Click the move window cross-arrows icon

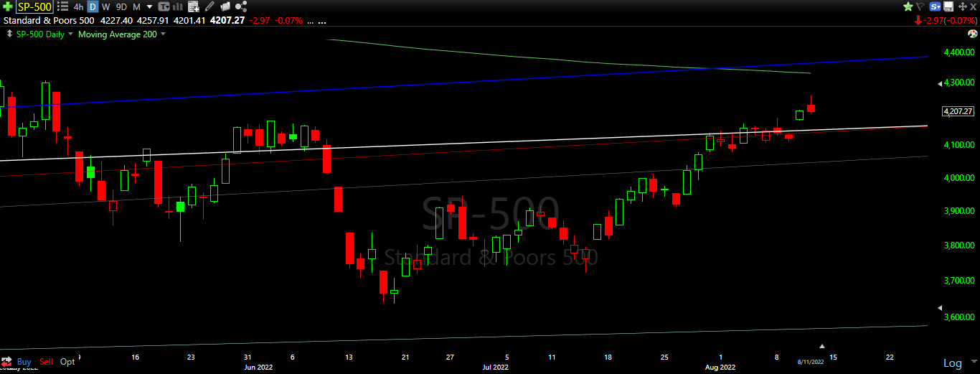(963, 6)
